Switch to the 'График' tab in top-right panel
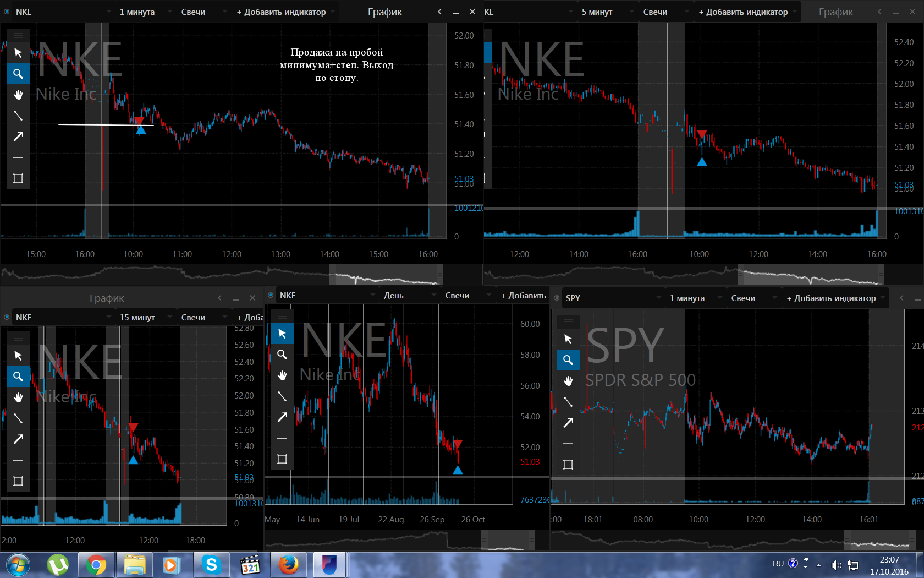This screenshot has height=578, width=924. pos(836,12)
